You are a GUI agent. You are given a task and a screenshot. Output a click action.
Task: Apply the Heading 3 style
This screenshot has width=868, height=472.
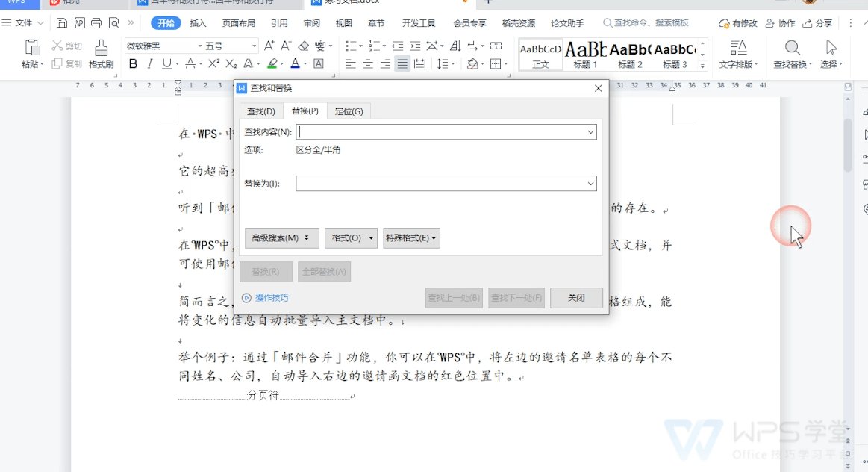click(675, 55)
